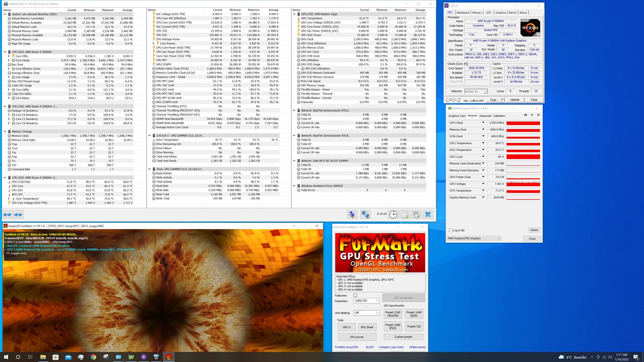This screenshot has height=362, width=644.
Task: Click Reset button in GPU-Z
Action: coord(534,230)
